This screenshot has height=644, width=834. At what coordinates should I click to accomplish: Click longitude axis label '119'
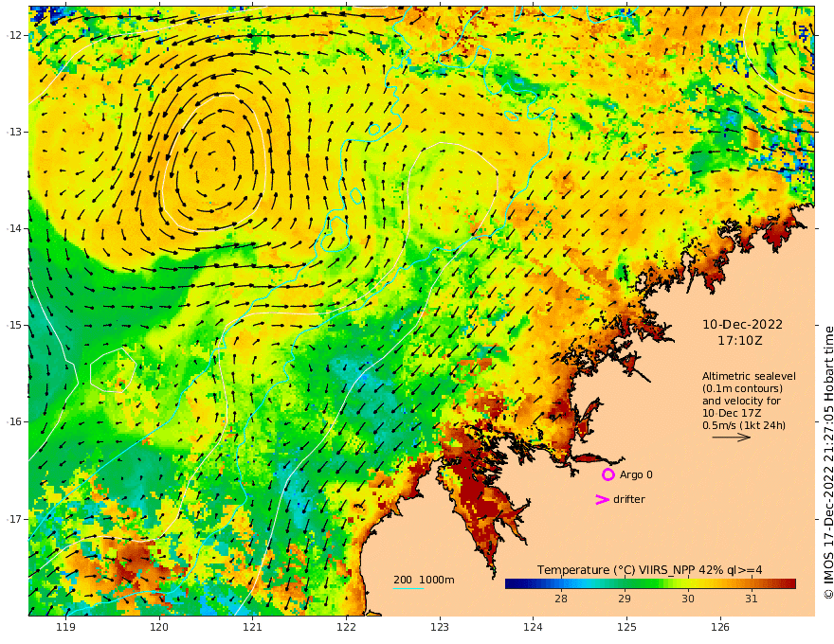[66, 627]
